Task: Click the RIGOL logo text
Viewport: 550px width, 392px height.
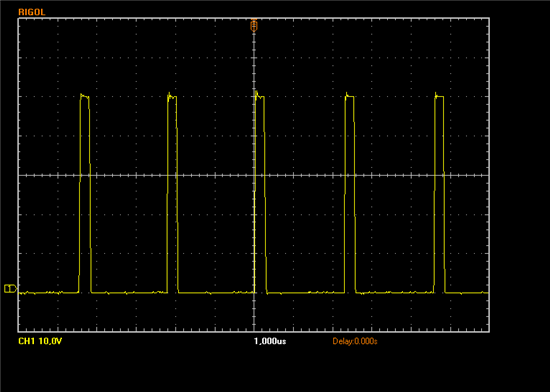Action: pyautogui.click(x=32, y=12)
